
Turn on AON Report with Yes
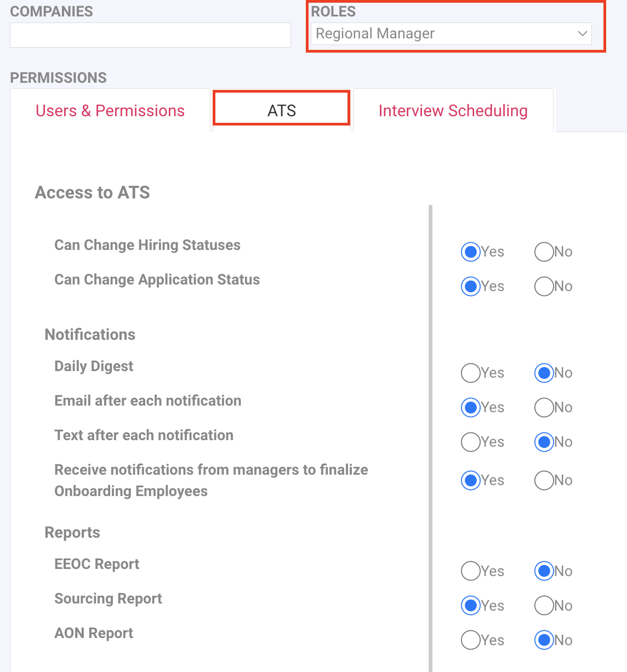pyautogui.click(x=470, y=640)
